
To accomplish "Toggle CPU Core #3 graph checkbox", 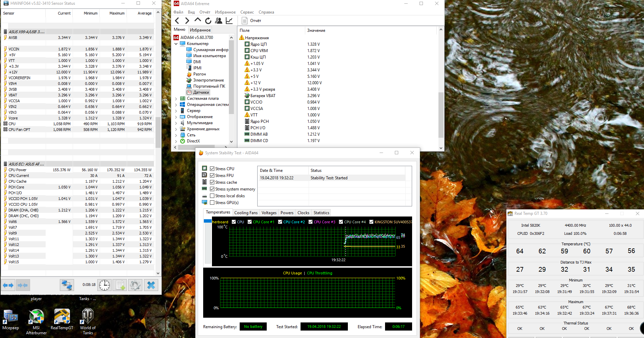I will click(x=310, y=222).
